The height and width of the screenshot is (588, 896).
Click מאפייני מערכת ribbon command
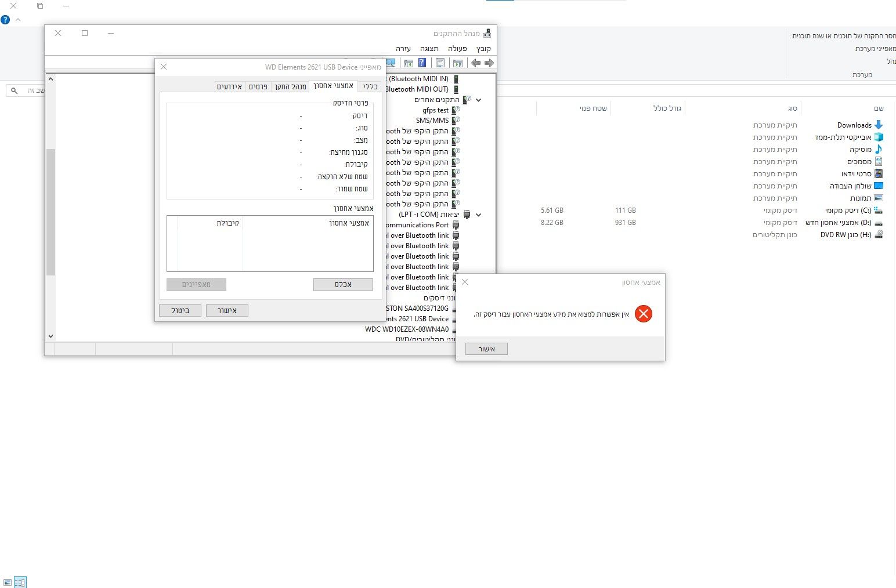tap(876, 49)
